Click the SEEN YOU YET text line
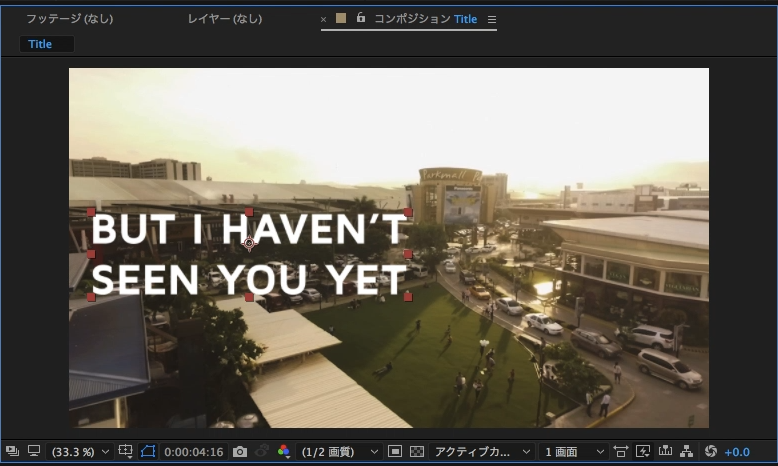 (249, 280)
